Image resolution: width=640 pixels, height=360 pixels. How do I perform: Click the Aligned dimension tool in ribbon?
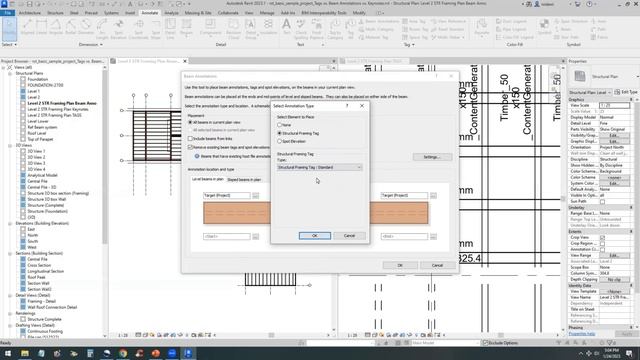[x=27, y=28]
